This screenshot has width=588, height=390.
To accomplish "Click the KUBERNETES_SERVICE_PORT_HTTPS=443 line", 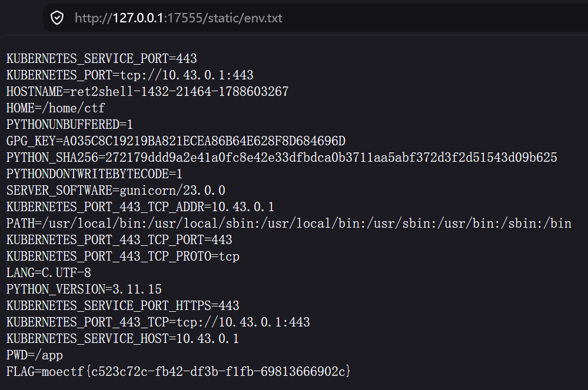I will [x=123, y=306].
